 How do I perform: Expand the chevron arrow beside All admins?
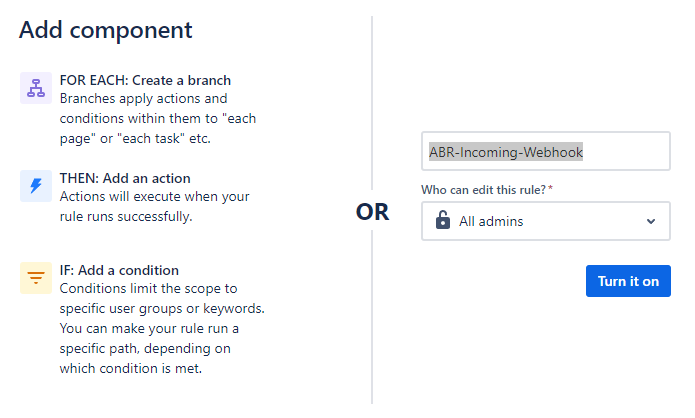click(x=651, y=221)
